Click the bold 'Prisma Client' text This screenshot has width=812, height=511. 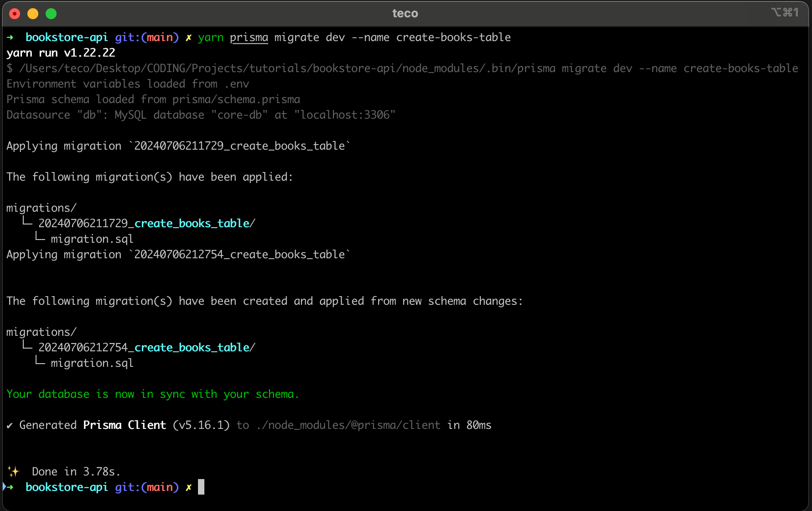[x=125, y=425]
